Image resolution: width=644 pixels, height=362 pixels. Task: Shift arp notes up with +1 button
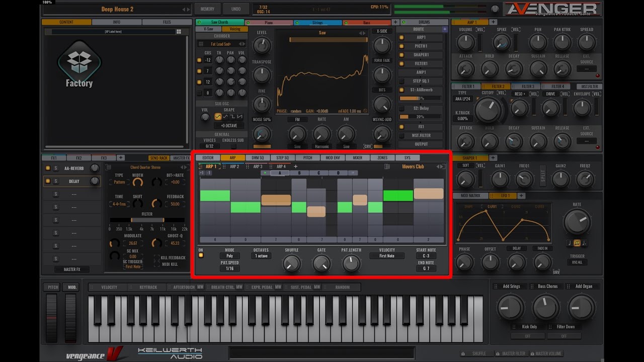click(x=202, y=173)
